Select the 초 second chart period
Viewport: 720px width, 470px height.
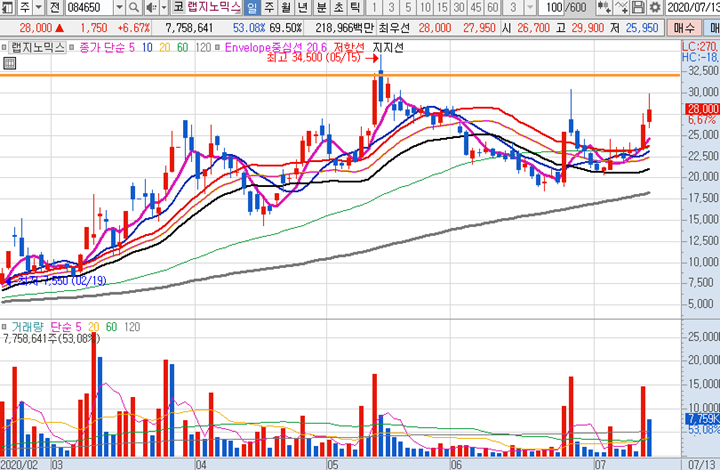(338, 7)
